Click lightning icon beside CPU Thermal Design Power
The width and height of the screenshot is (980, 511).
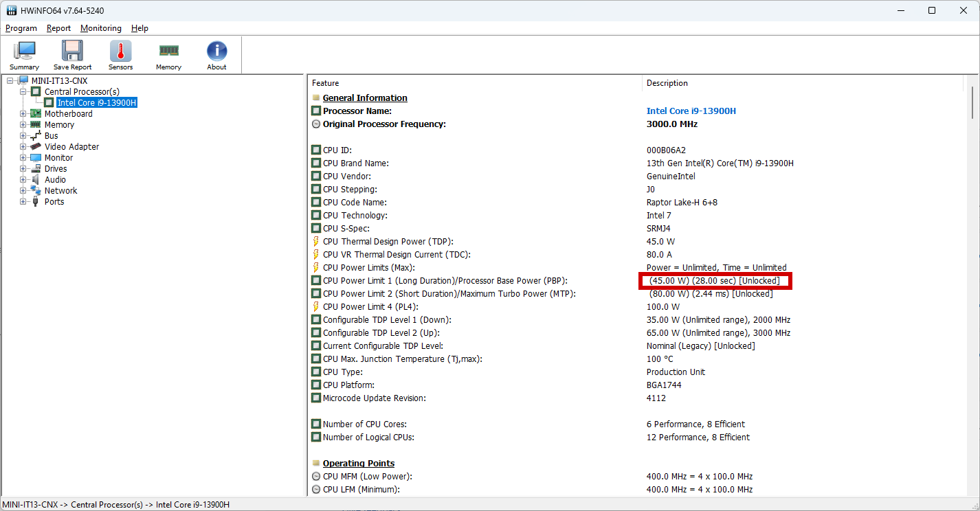pos(316,242)
